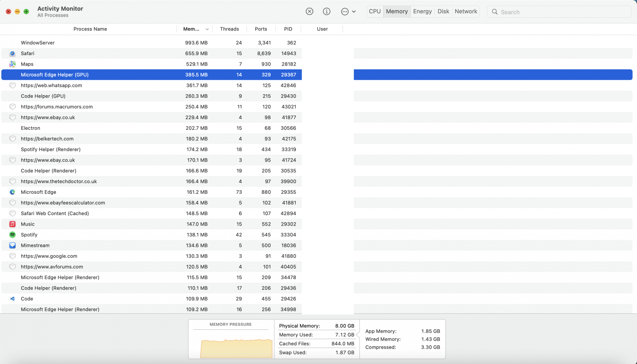Open the ellipsis options dropdown menu
Screen dimensions: 637x364
pyautogui.click(x=345, y=12)
